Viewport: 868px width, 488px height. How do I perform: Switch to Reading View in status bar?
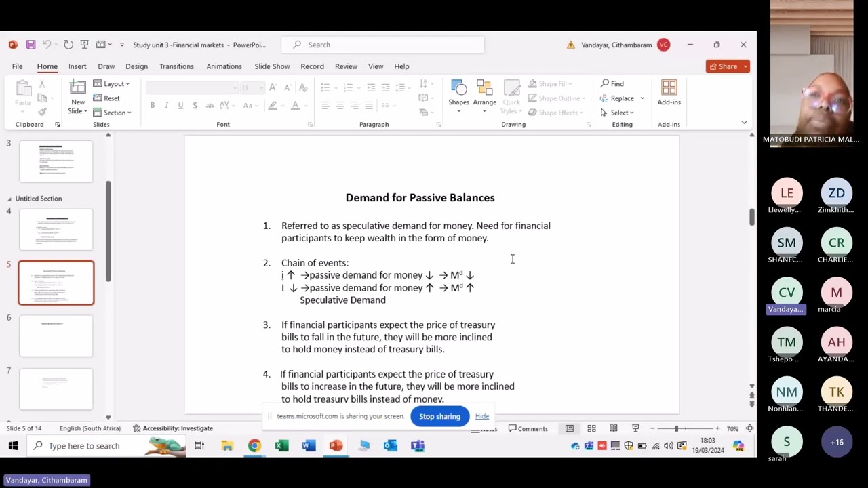point(613,428)
